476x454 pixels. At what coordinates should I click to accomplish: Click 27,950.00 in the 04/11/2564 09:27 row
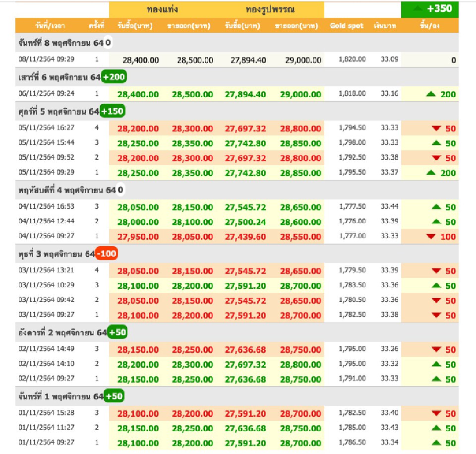[138, 237]
